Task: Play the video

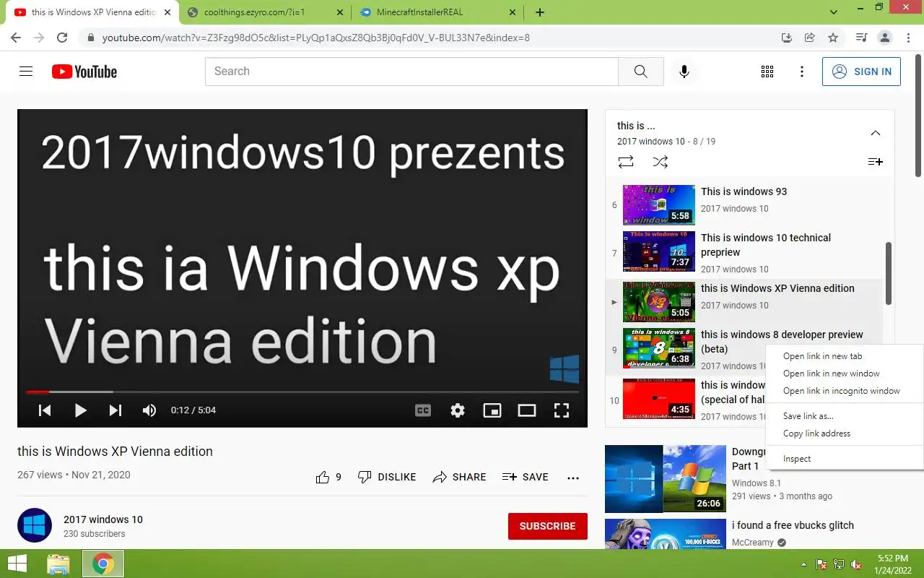Action: (x=80, y=410)
